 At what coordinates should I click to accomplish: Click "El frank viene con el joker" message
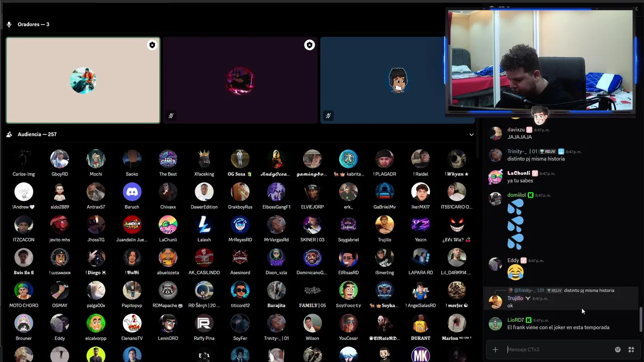pyautogui.click(x=558, y=327)
